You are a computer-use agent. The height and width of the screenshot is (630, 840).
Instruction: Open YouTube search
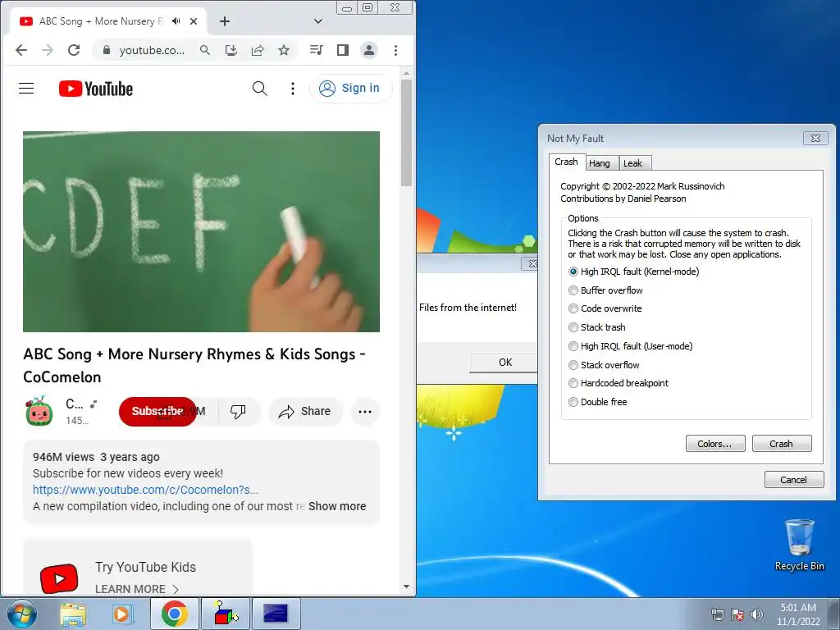coord(260,89)
